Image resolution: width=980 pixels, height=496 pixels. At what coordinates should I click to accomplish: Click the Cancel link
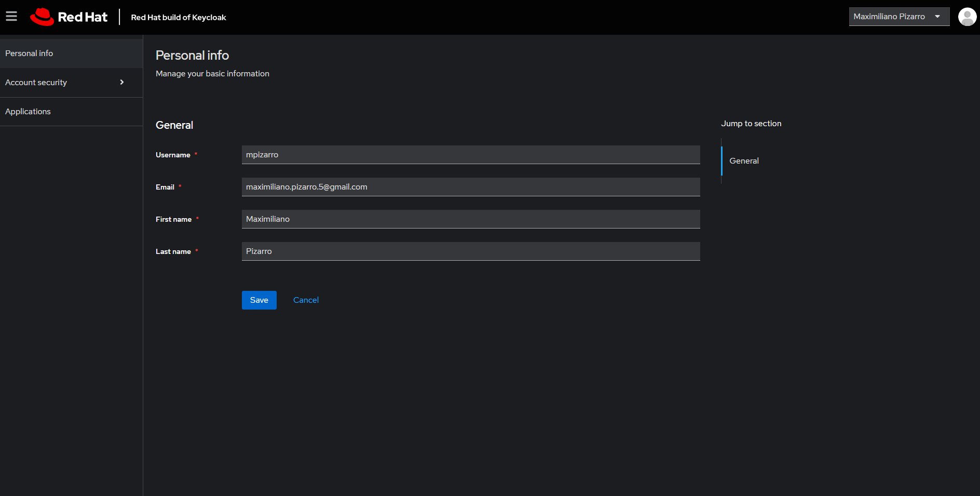[x=306, y=300]
